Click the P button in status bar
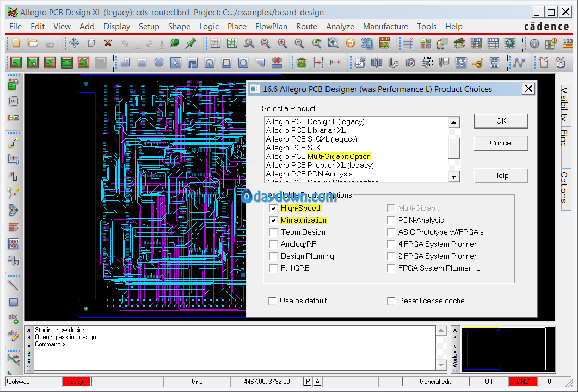The height and width of the screenshot is (392, 578). coord(308,382)
